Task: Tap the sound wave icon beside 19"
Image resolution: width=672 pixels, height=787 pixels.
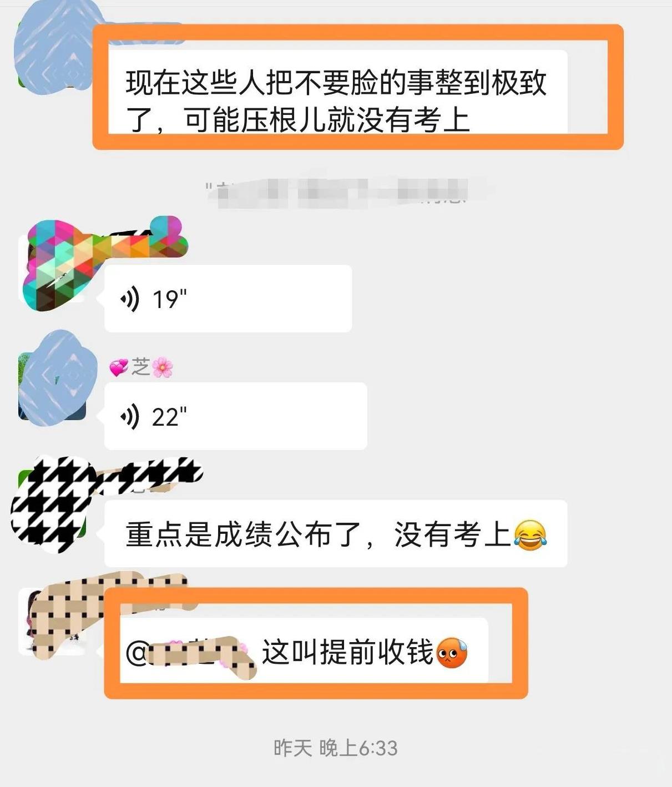Action: point(130,299)
